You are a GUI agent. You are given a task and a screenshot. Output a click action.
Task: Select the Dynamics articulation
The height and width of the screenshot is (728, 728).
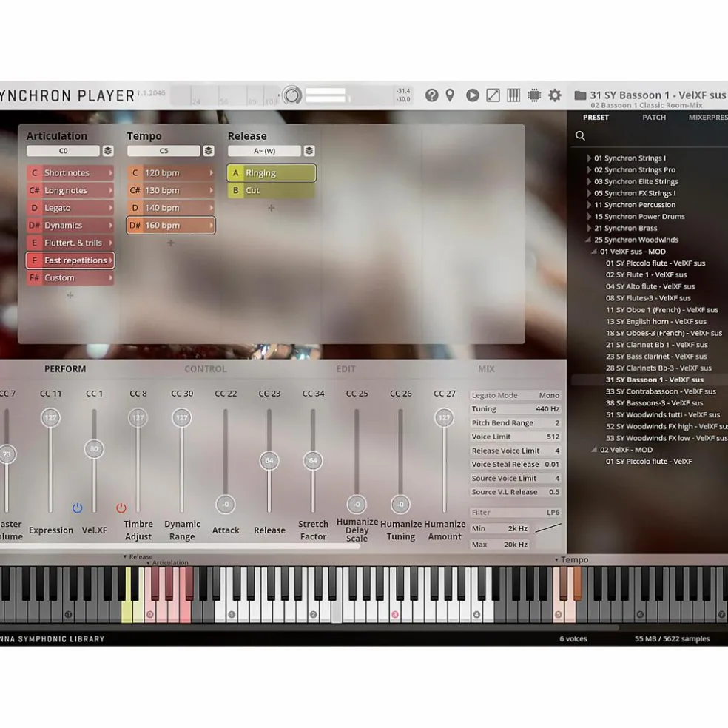(x=70, y=225)
